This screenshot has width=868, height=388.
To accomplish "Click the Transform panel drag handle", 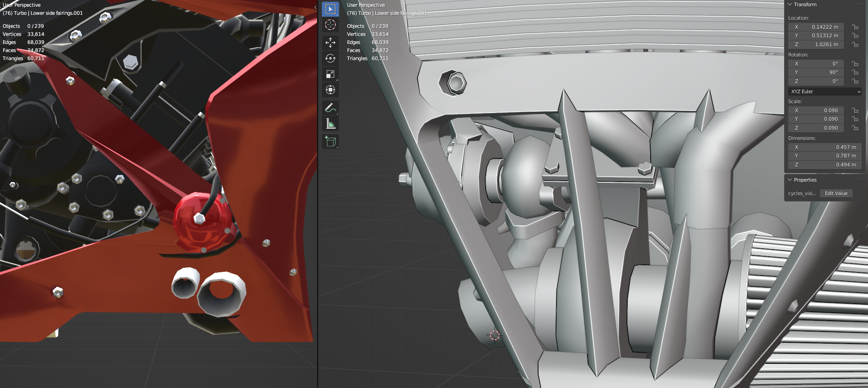I will point(860,4).
